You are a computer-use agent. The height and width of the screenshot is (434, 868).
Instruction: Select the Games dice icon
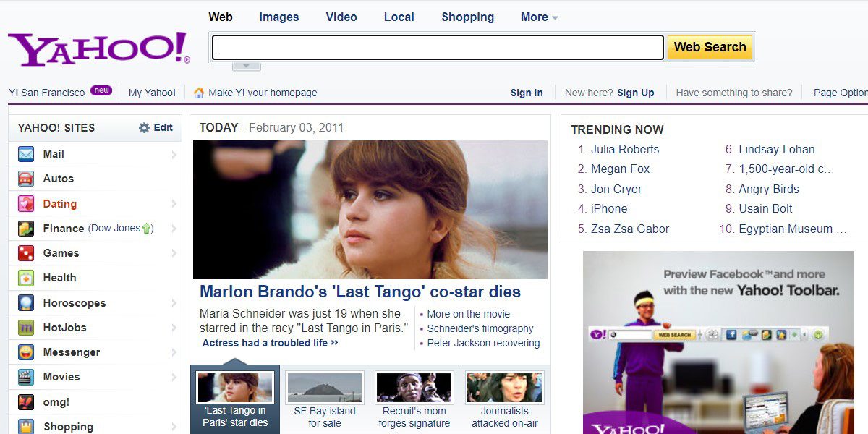pyautogui.click(x=26, y=253)
